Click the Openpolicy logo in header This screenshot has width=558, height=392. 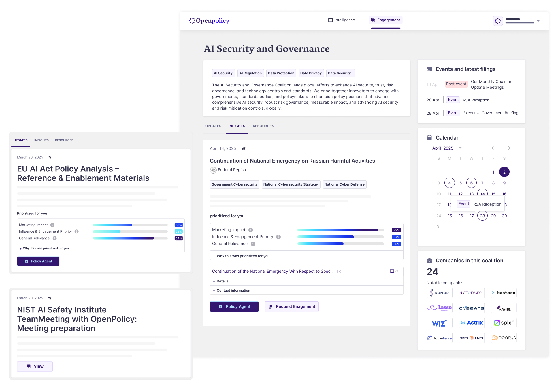tap(209, 21)
